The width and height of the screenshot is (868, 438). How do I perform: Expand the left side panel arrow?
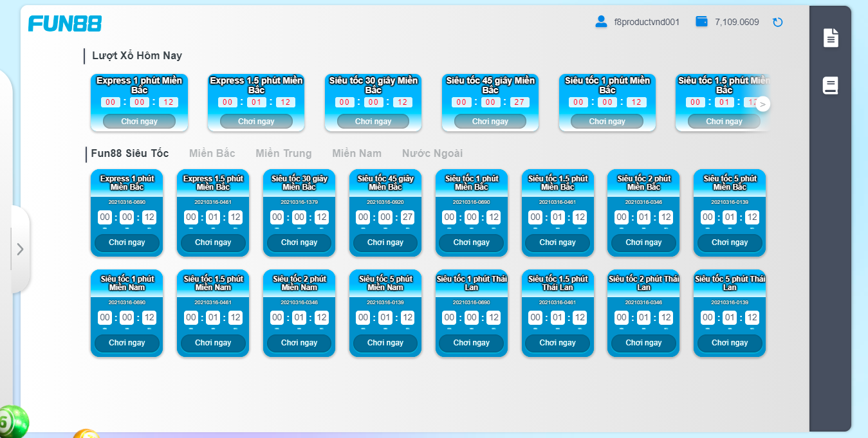20,249
